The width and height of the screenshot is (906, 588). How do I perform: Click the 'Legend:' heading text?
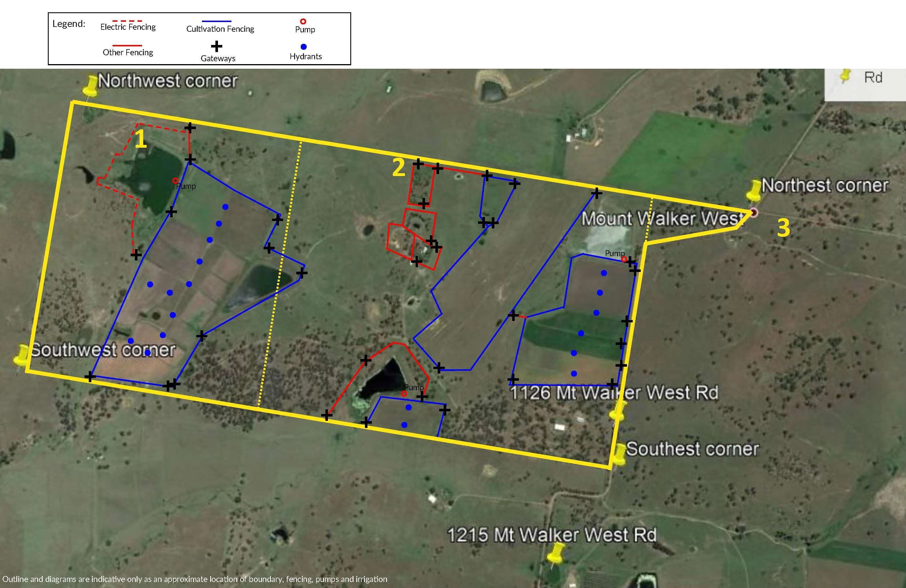tap(69, 24)
